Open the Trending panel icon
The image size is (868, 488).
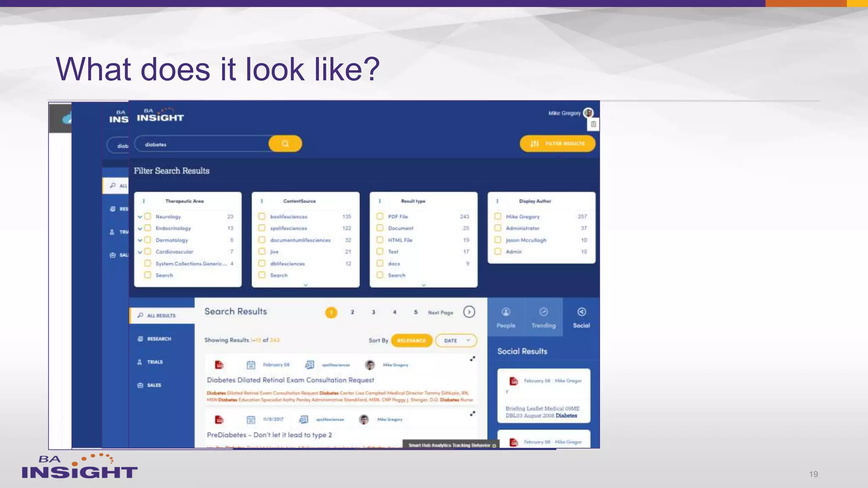tap(543, 312)
